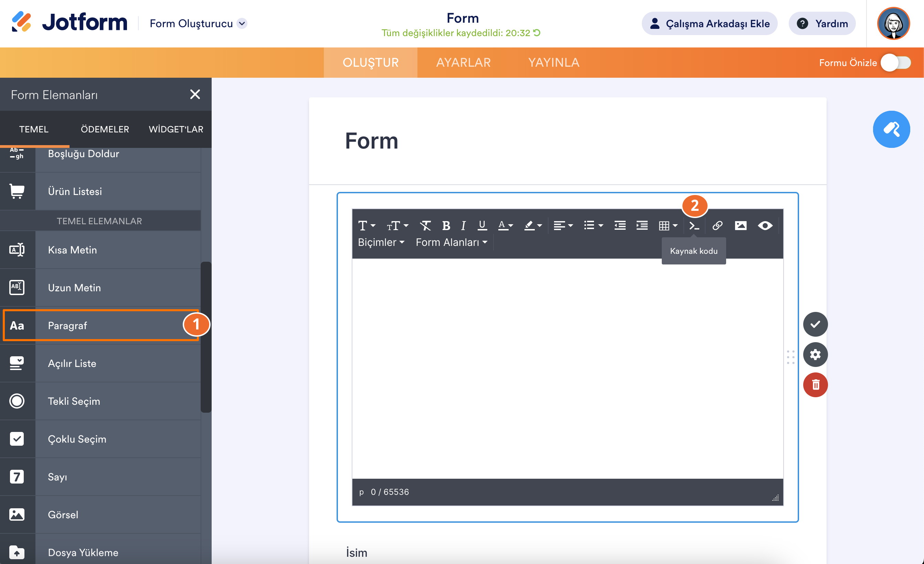Viewport: 924px width, 564px height.
Task: Switch to the AYARLAR tab
Action: pos(463,63)
